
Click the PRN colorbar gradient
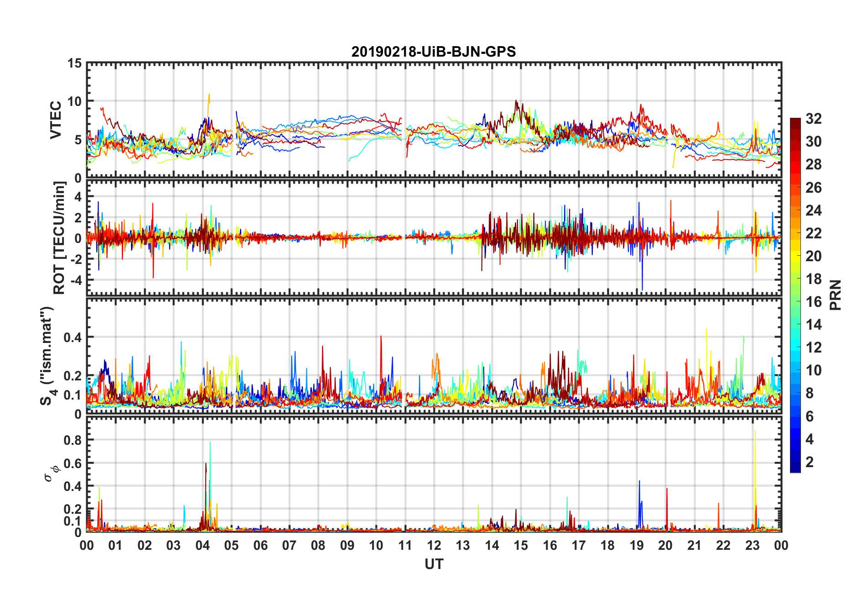795,295
